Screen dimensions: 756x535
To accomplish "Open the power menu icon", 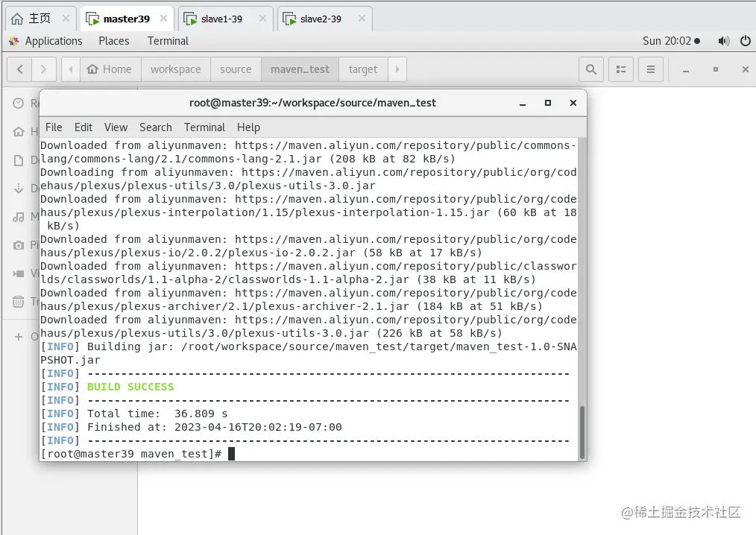I will coord(746,41).
